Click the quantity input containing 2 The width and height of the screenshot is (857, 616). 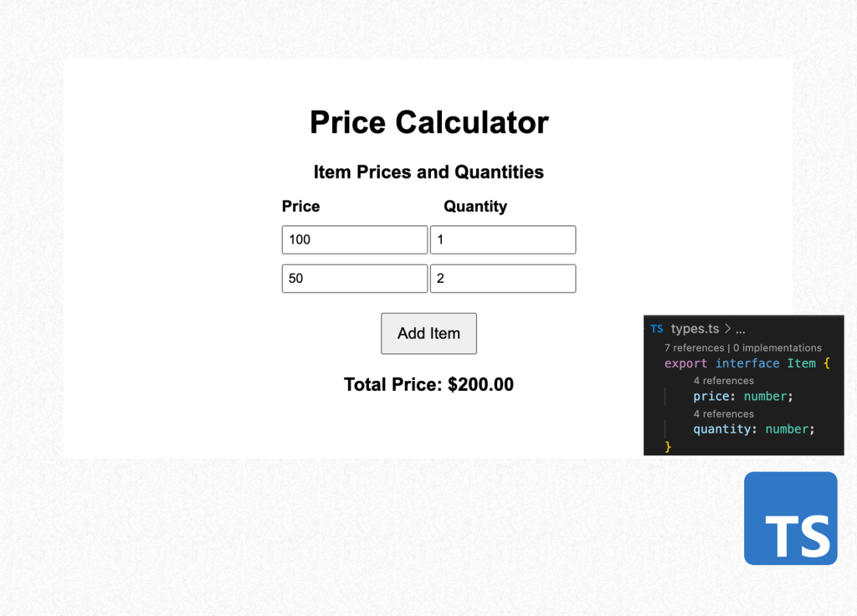pyautogui.click(x=502, y=278)
